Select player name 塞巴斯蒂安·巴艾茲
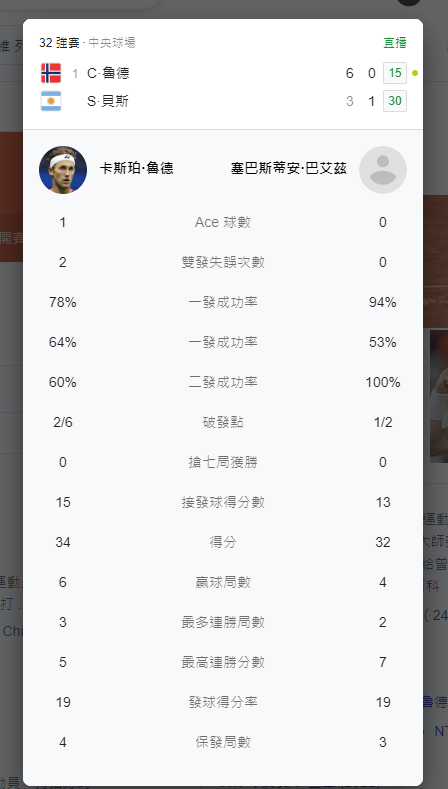This screenshot has height=789, width=448. point(289,168)
